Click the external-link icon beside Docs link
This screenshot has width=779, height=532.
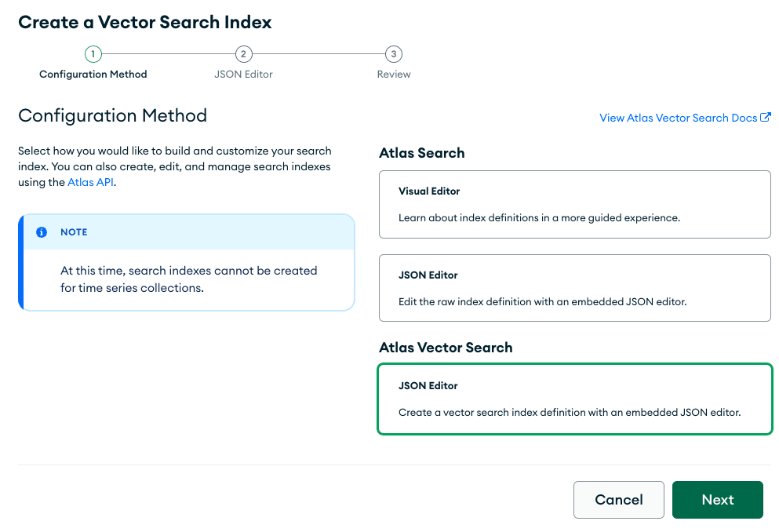click(x=767, y=118)
